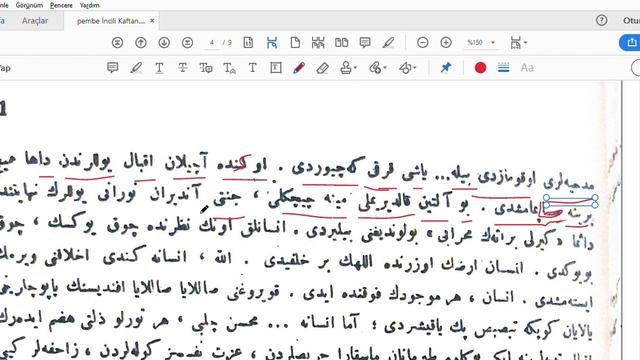Enable two-page scrolling view
The width and height of the screenshot is (640, 360).
(318, 42)
